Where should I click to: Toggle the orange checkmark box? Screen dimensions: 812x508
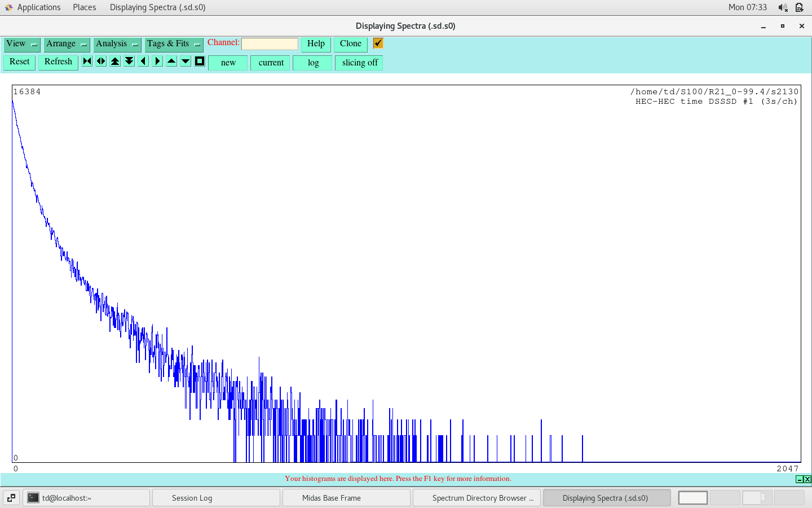pyautogui.click(x=377, y=43)
